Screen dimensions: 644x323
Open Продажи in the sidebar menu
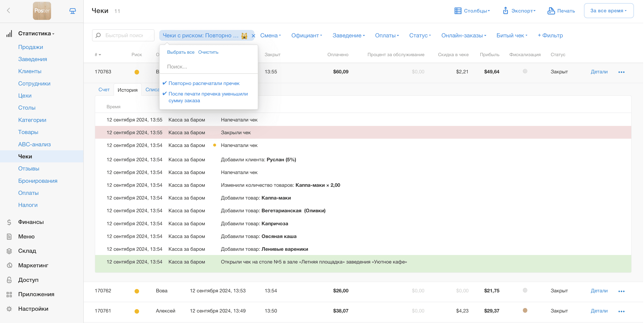tap(30, 47)
